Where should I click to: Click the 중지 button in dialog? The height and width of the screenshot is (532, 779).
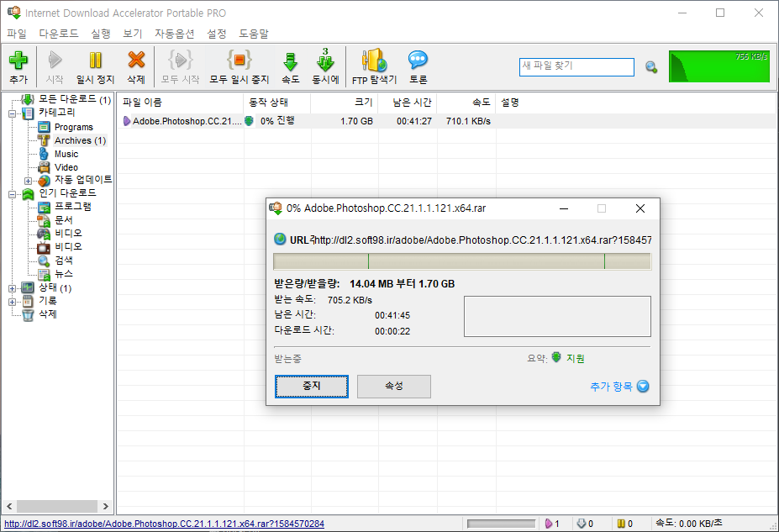(x=312, y=386)
